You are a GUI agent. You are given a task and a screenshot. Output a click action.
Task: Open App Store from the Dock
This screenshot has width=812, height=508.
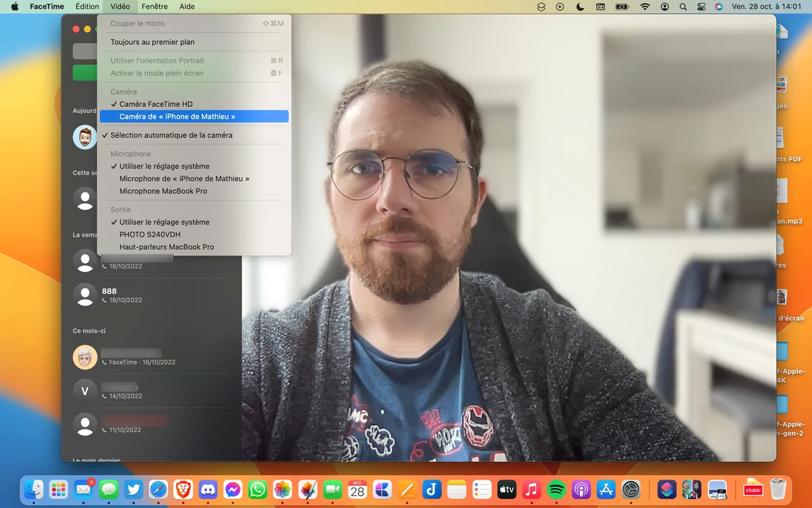(x=606, y=489)
